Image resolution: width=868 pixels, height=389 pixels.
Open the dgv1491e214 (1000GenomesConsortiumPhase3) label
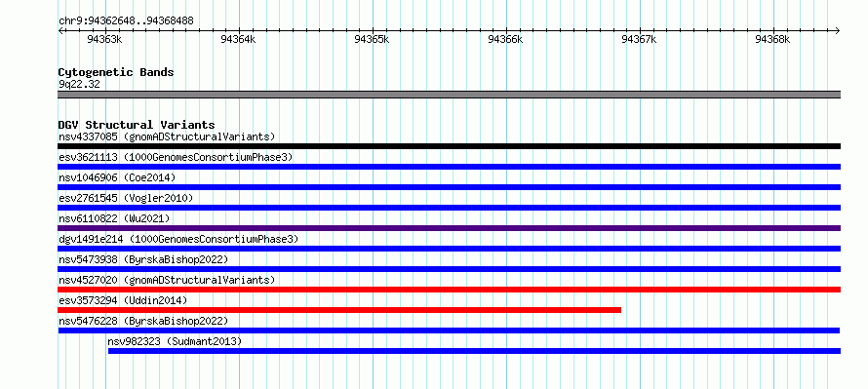(x=178, y=239)
